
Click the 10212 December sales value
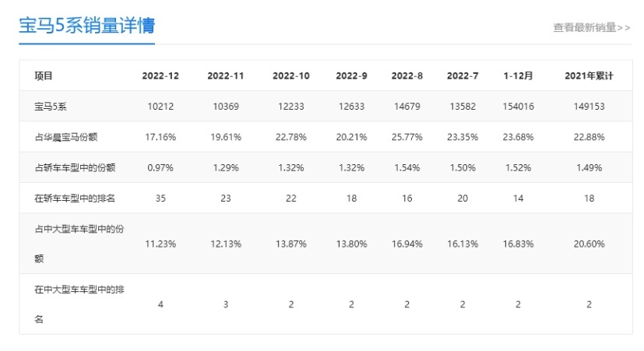coord(160,107)
